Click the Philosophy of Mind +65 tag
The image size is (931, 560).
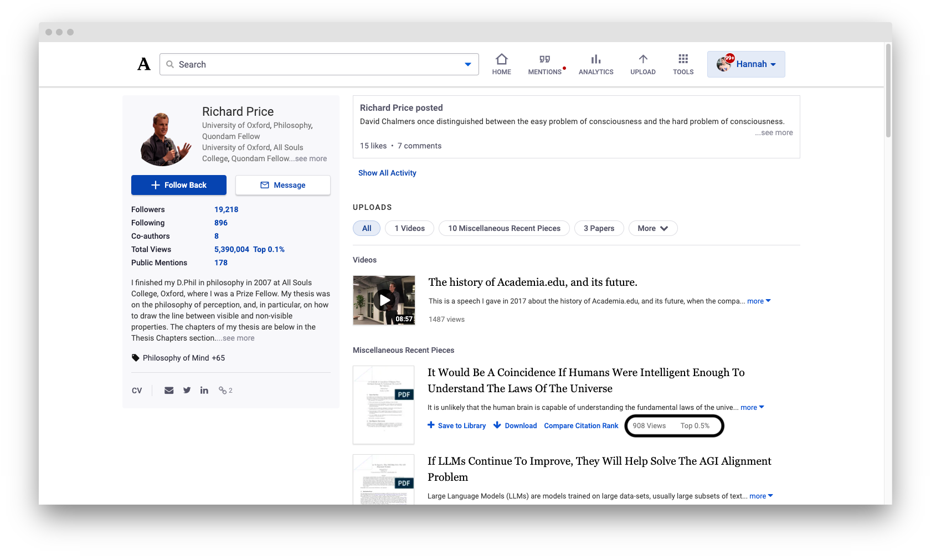184,358
